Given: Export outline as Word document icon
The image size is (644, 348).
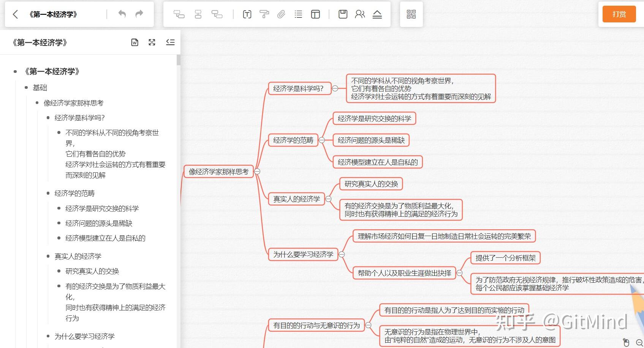Looking at the screenshot, I should (134, 43).
